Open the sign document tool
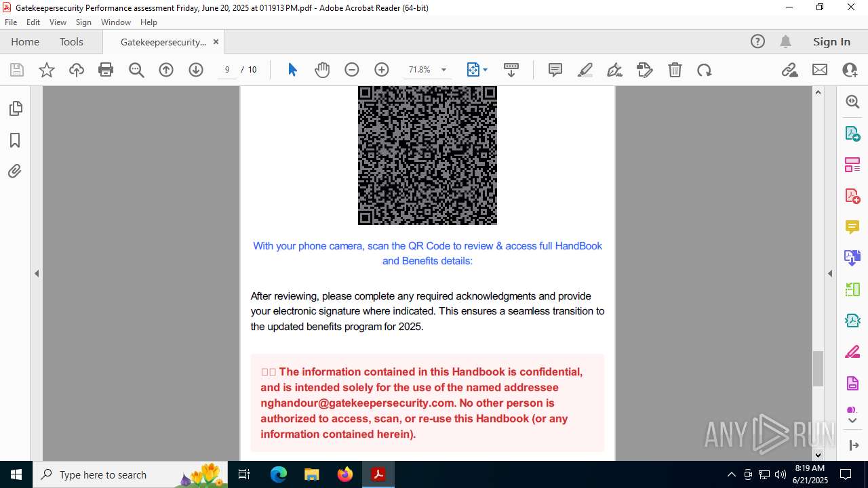Screen dimensions: 868x488 point(615,70)
